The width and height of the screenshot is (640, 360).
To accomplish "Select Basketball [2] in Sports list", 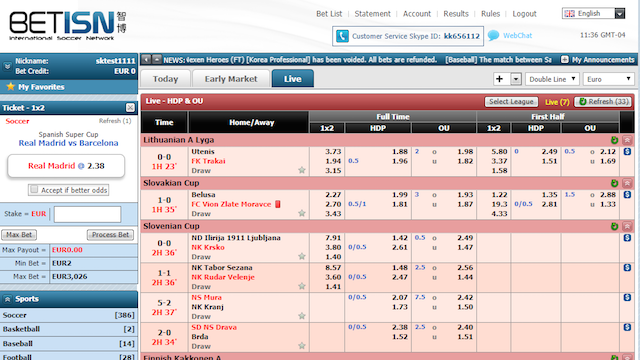I will [x=69, y=329].
